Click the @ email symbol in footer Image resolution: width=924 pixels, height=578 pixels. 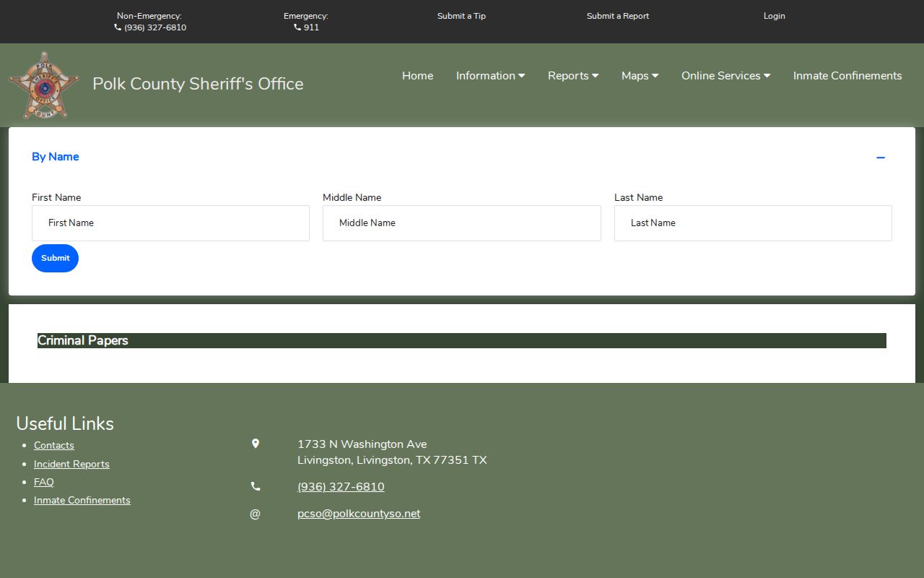(255, 514)
